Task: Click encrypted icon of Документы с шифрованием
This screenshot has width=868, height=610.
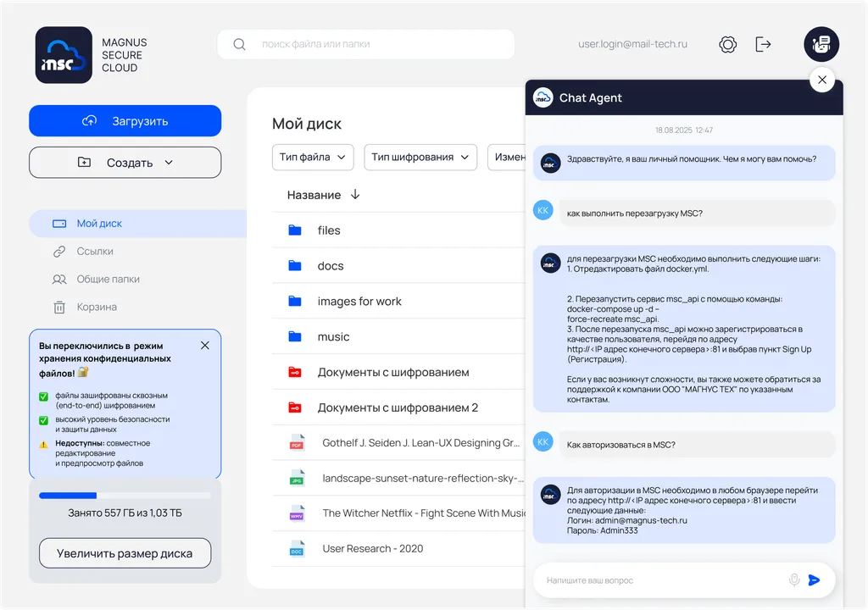Action: (297, 372)
